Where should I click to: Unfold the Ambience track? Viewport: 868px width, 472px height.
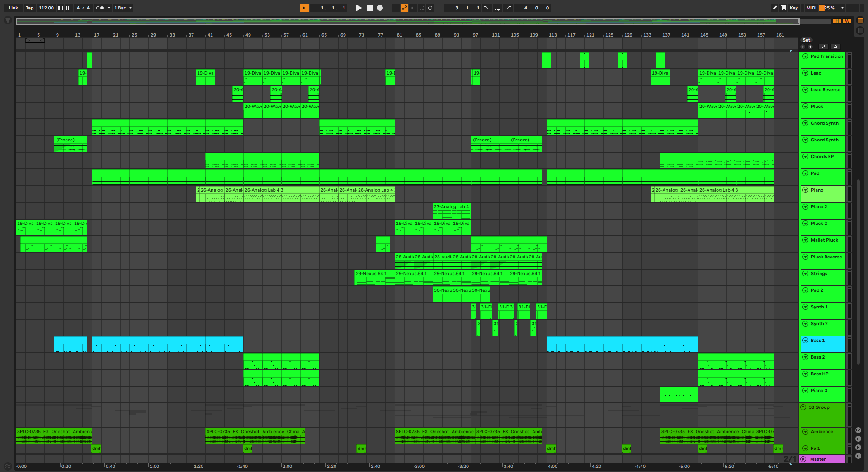(x=805, y=432)
